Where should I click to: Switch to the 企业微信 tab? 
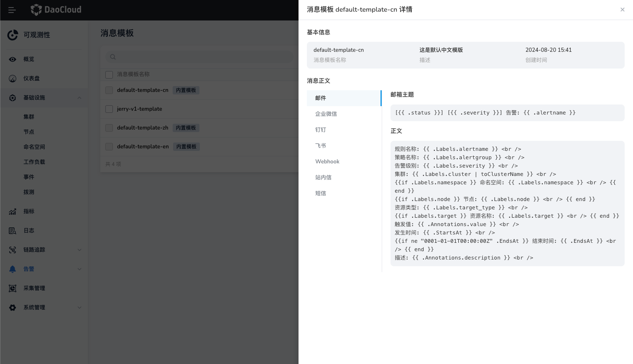326,114
